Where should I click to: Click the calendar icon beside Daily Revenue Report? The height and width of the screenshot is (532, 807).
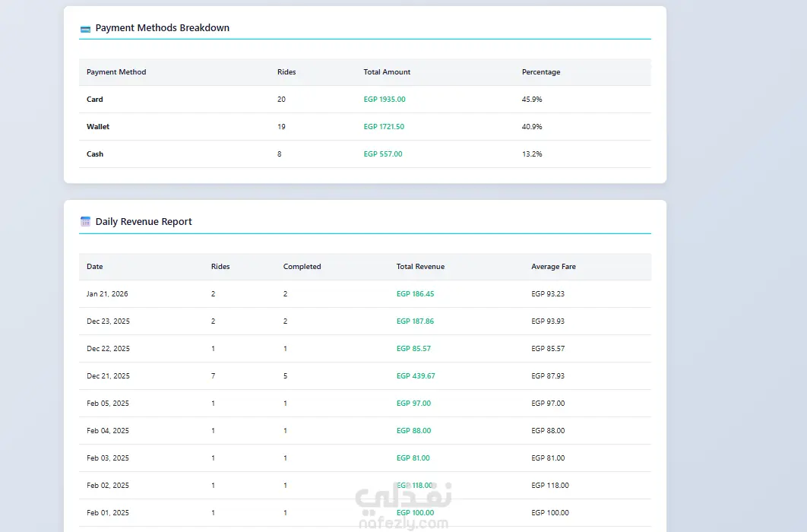click(x=85, y=222)
